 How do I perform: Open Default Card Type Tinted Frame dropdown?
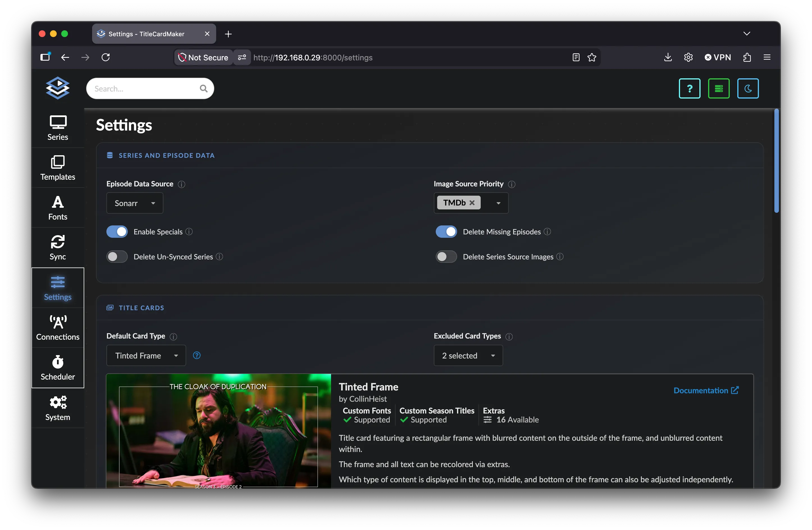tap(146, 356)
